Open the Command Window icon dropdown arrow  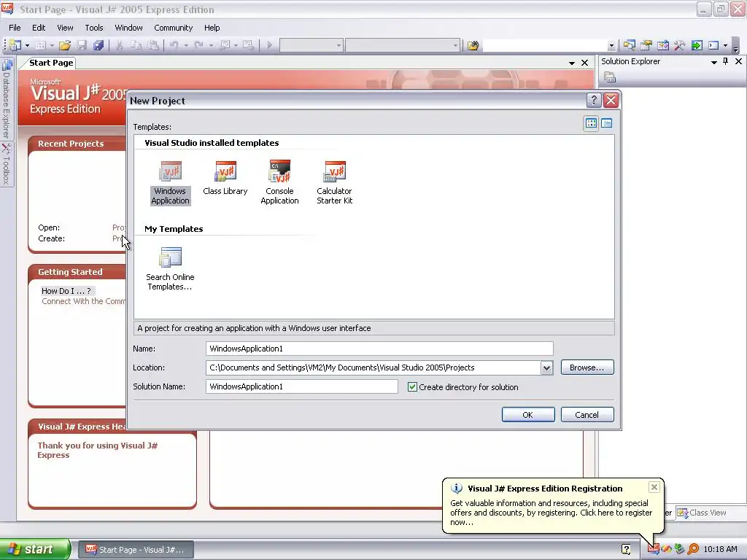pyautogui.click(x=726, y=46)
